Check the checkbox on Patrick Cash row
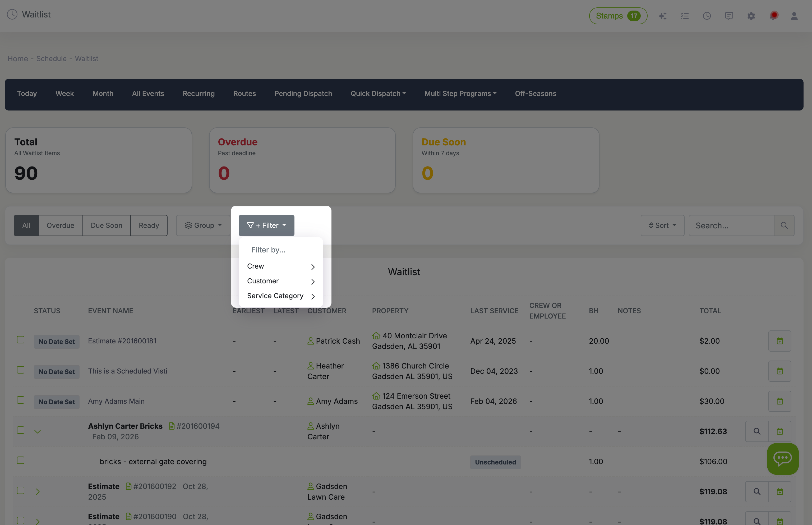 pyautogui.click(x=20, y=339)
